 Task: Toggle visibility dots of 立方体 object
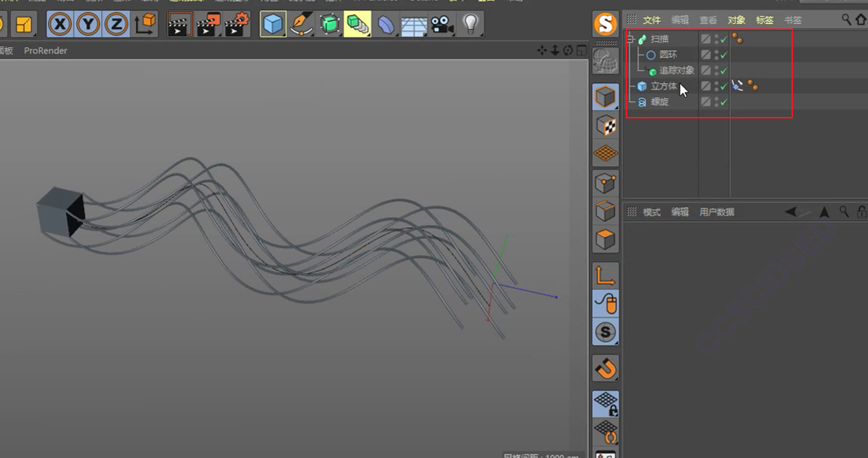pos(716,86)
